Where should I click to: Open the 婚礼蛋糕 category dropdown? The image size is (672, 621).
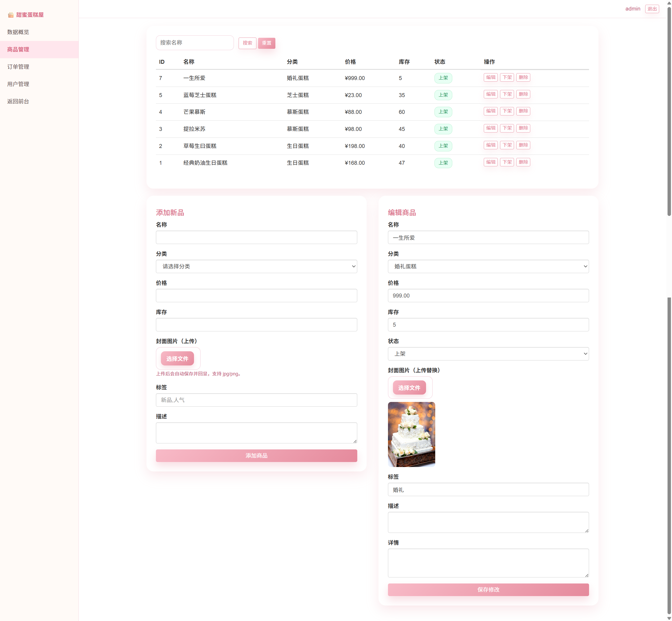click(x=488, y=266)
